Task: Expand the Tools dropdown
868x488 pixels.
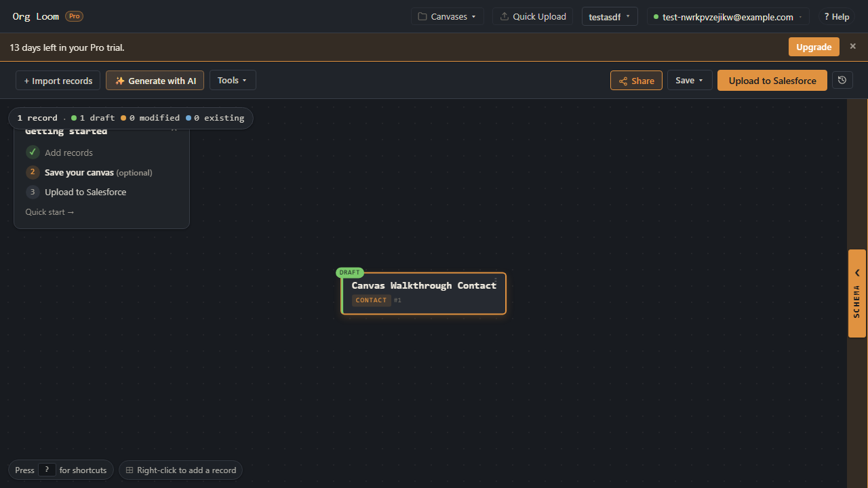Action: (x=233, y=80)
